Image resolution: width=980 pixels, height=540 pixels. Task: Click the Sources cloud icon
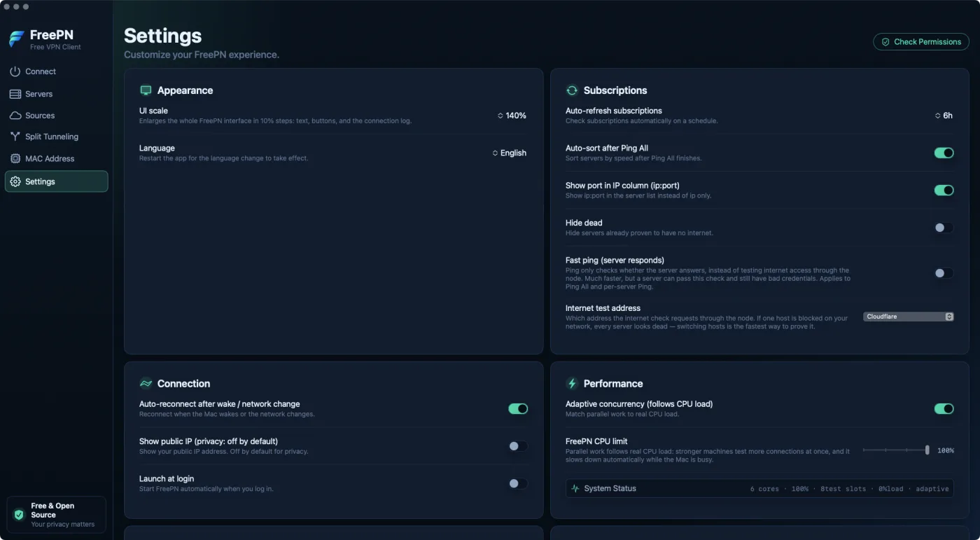pos(15,116)
